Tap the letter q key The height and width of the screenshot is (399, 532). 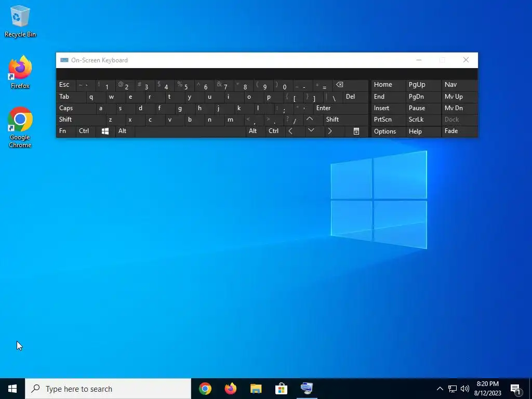coord(96,97)
